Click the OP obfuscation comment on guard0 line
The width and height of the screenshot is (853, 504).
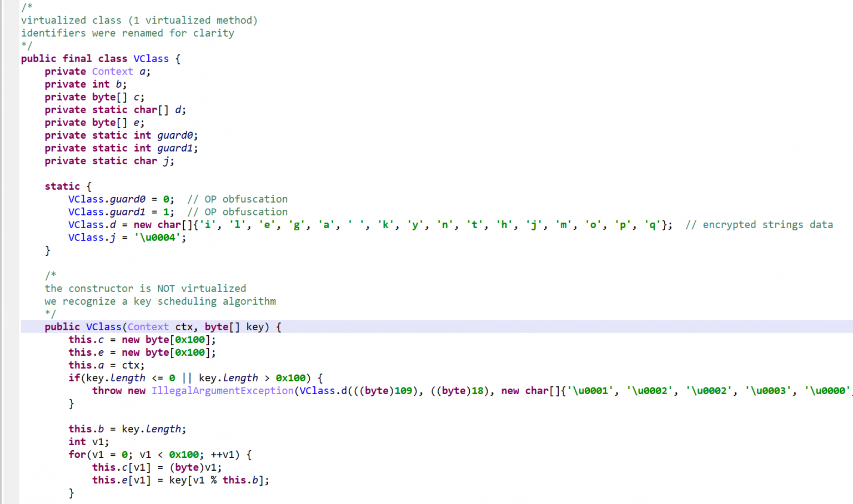pos(238,199)
